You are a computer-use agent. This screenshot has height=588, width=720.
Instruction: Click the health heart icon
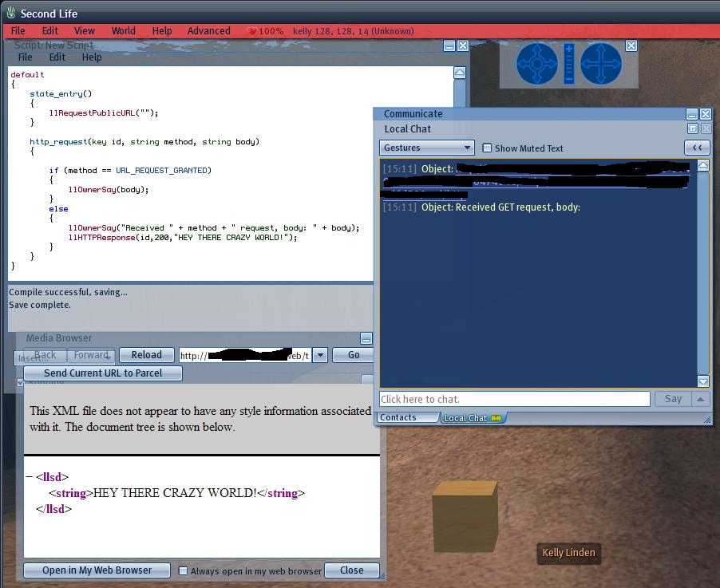pos(251,31)
